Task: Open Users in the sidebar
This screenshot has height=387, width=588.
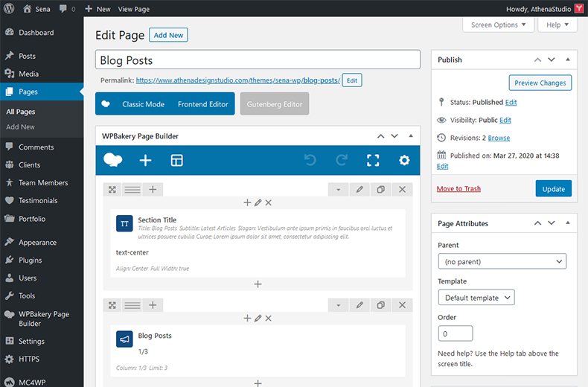Action: pyautogui.click(x=28, y=278)
